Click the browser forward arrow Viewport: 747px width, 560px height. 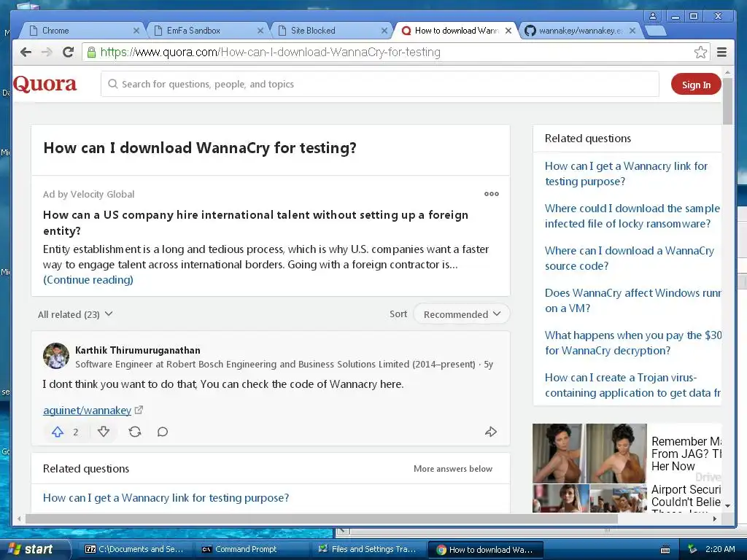click(x=47, y=52)
